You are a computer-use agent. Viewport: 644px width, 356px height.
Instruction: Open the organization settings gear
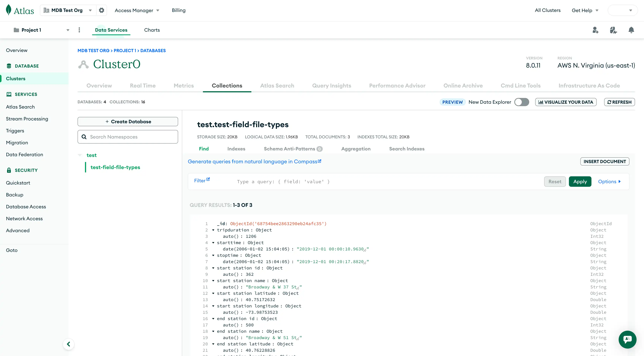101,10
